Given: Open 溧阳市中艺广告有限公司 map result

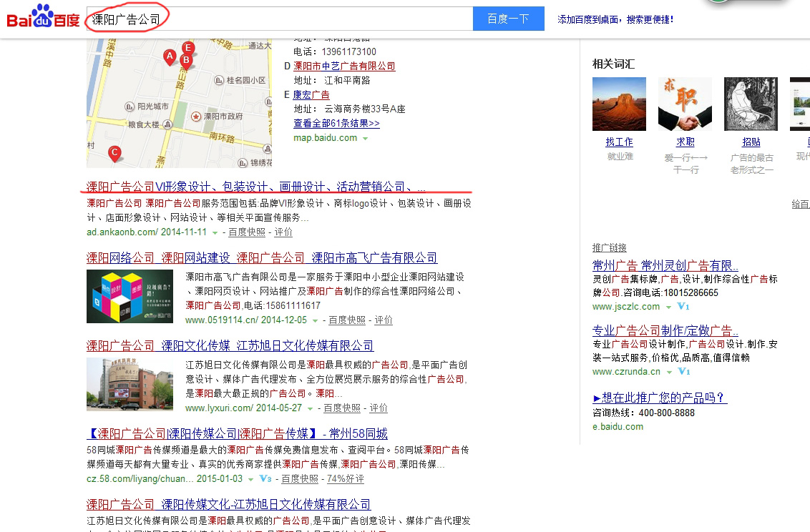Looking at the screenshot, I should click(x=344, y=66).
